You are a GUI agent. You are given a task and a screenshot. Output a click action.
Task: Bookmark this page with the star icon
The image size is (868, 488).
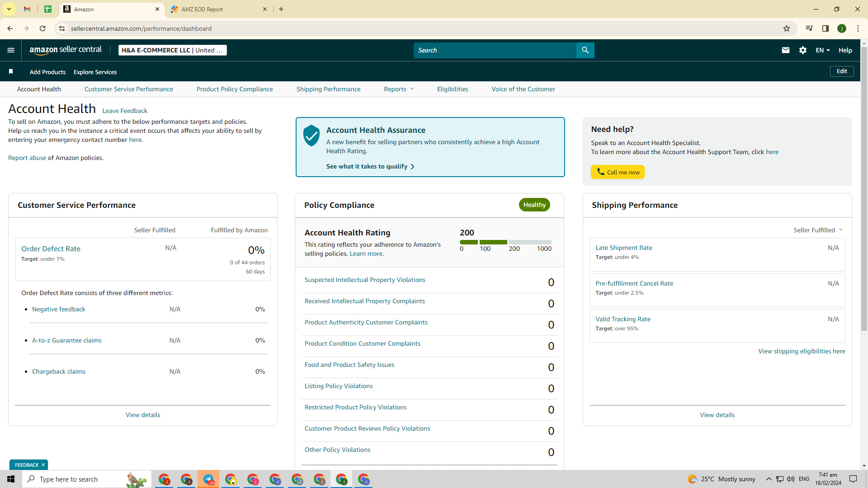tap(787, 28)
